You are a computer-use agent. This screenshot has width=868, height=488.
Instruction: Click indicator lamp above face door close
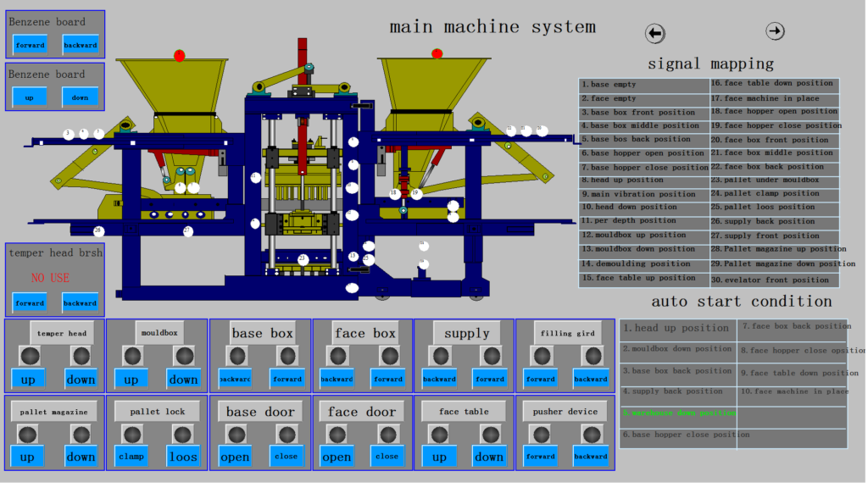(x=388, y=435)
